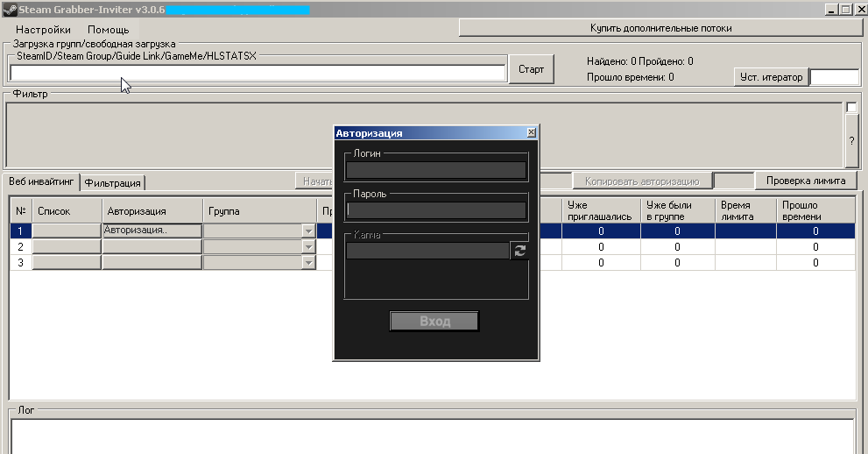Click the Группа column header
Screen dimensions: 868x454
pyautogui.click(x=259, y=211)
